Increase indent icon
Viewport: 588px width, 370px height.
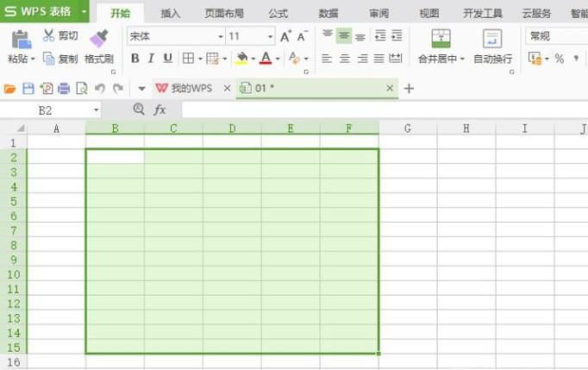point(397,35)
